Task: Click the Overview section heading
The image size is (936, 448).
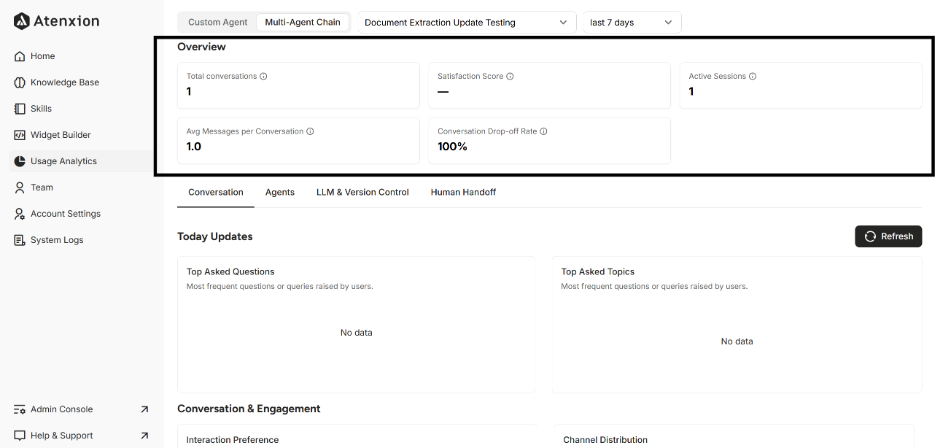Action: point(201,47)
